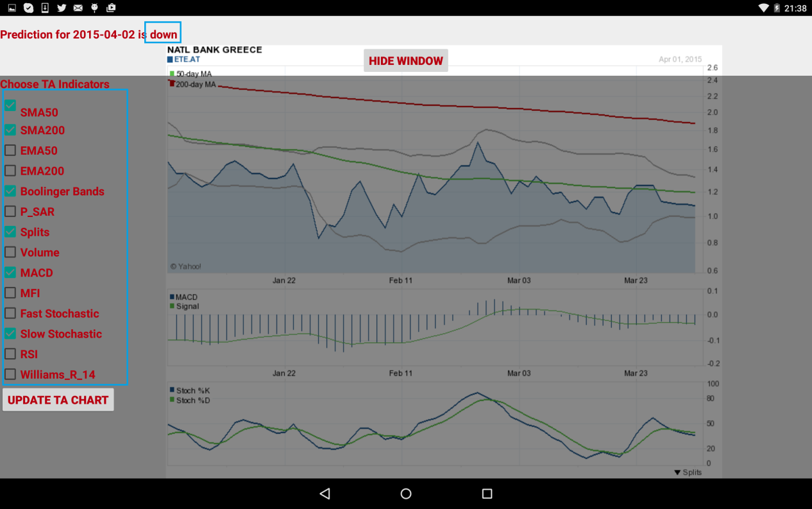Tap the Apr 01, 2015 date label
This screenshot has width=812, height=509.
pos(681,59)
